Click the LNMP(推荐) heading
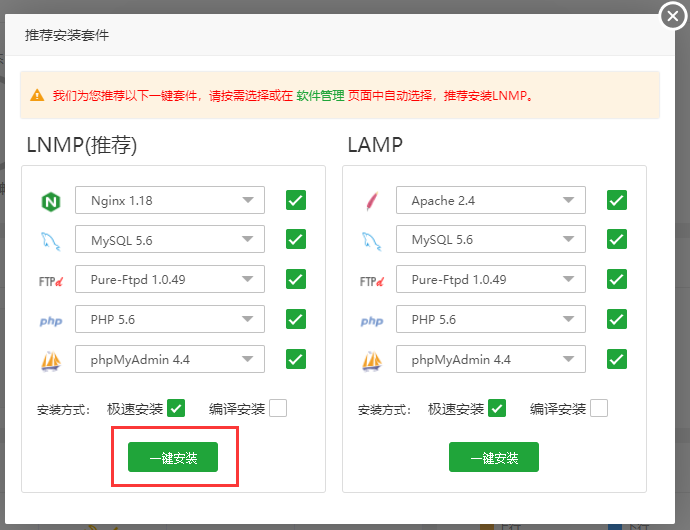 coord(82,145)
